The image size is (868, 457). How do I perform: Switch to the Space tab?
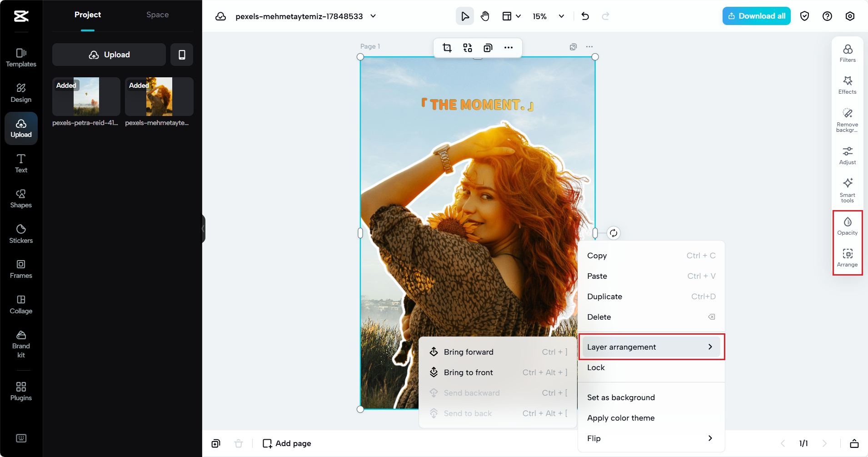coord(158,15)
